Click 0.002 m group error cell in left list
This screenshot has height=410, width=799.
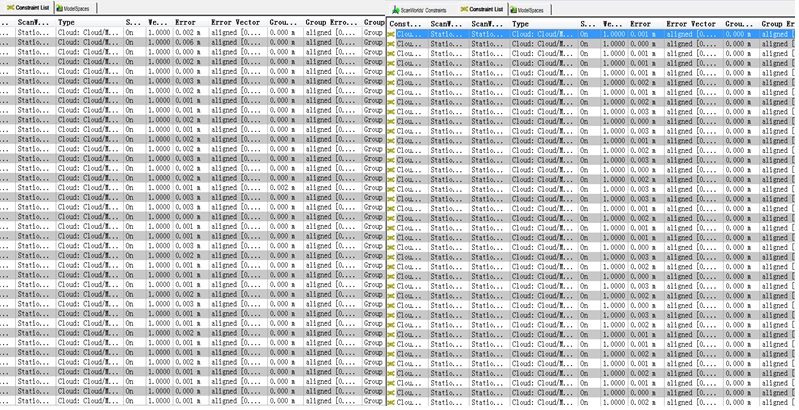click(282, 187)
